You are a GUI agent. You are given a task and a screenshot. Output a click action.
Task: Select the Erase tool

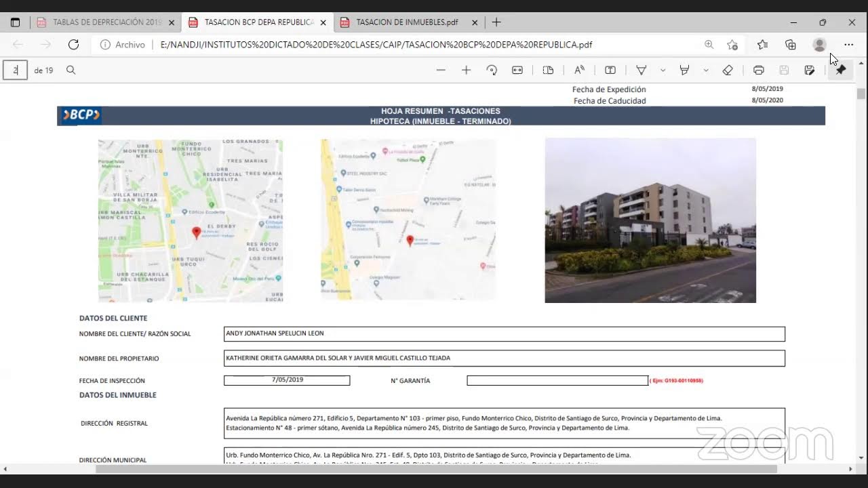pyautogui.click(x=728, y=70)
